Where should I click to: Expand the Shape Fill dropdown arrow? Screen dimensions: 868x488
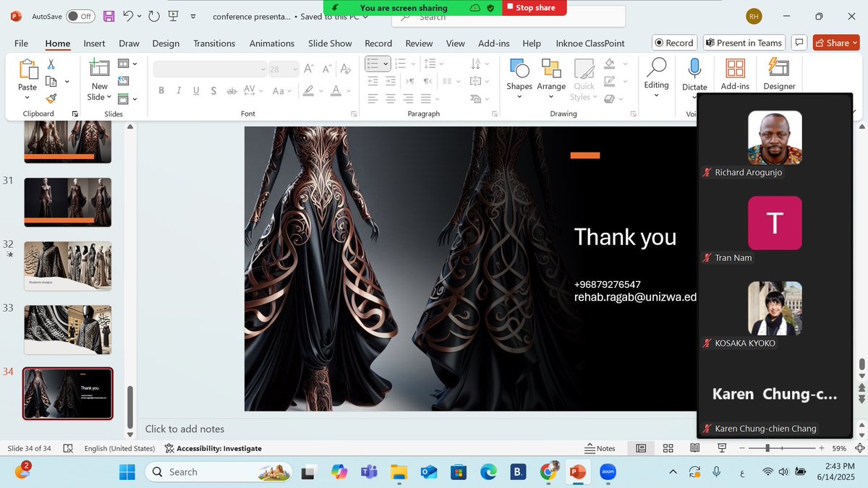625,64
